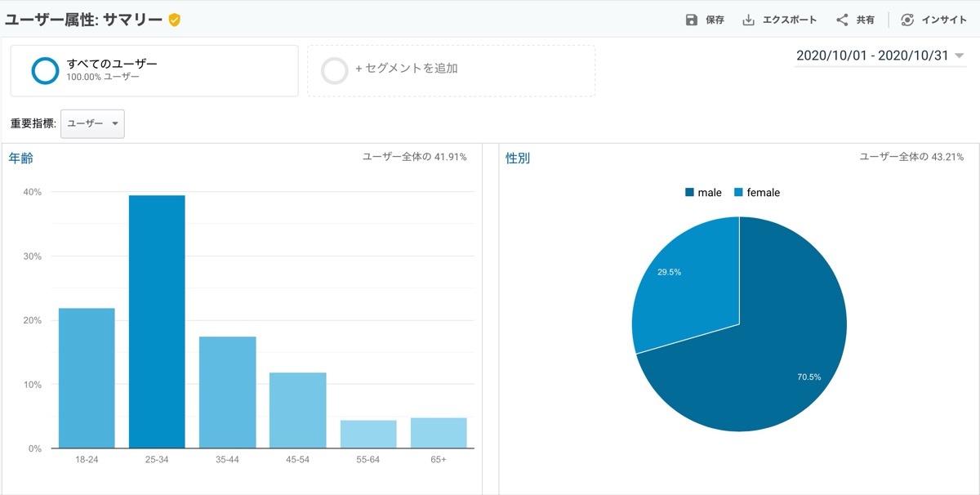Click the インサイト button label
The image size is (980, 495).
[x=944, y=20]
